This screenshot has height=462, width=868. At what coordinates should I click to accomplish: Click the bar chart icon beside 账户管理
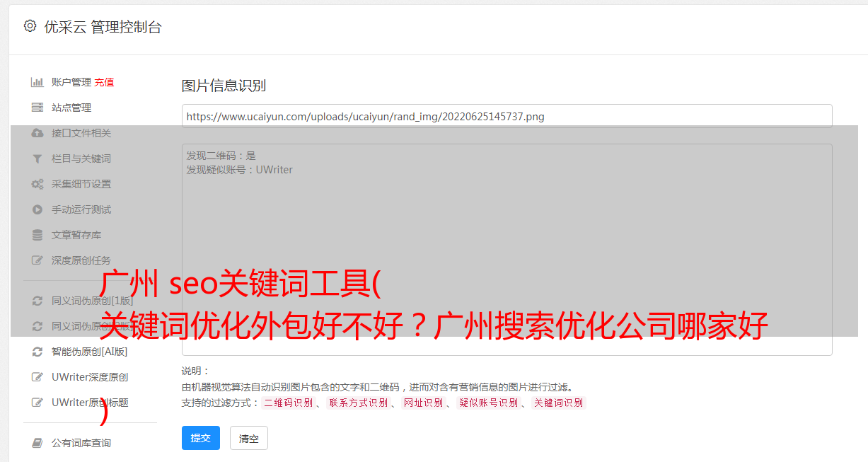point(37,82)
